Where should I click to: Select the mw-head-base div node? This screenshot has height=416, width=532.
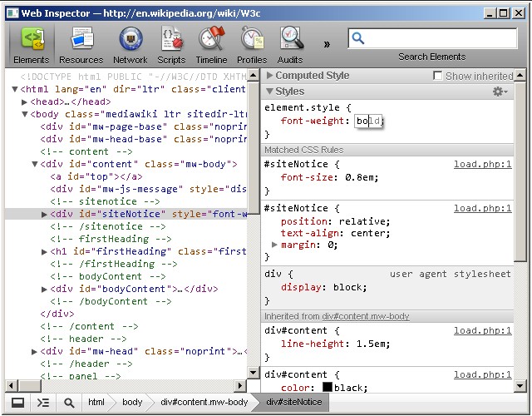[x=143, y=139]
